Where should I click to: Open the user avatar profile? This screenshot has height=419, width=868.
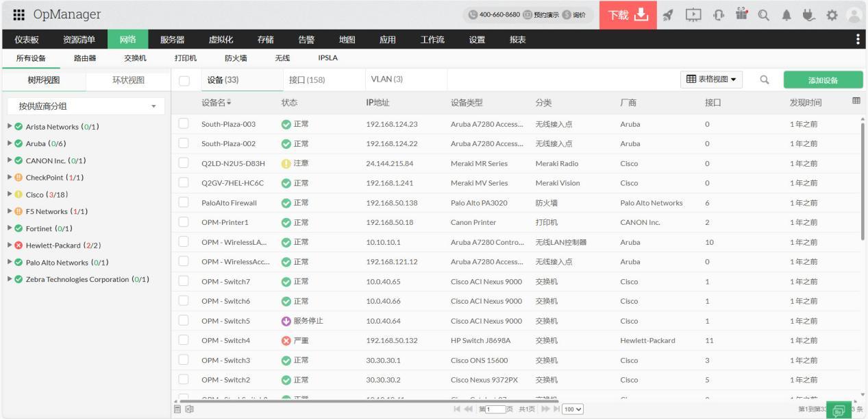click(x=853, y=15)
